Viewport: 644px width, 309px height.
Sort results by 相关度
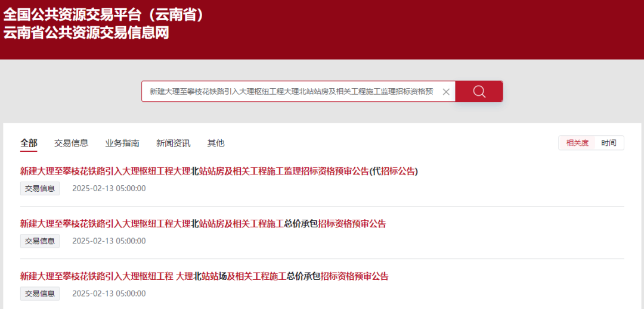[x=577, y=143]
